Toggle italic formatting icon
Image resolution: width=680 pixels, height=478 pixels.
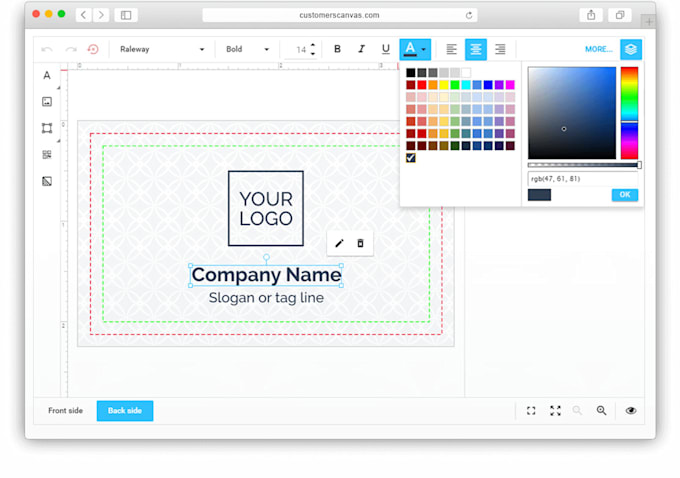point(361,49)
